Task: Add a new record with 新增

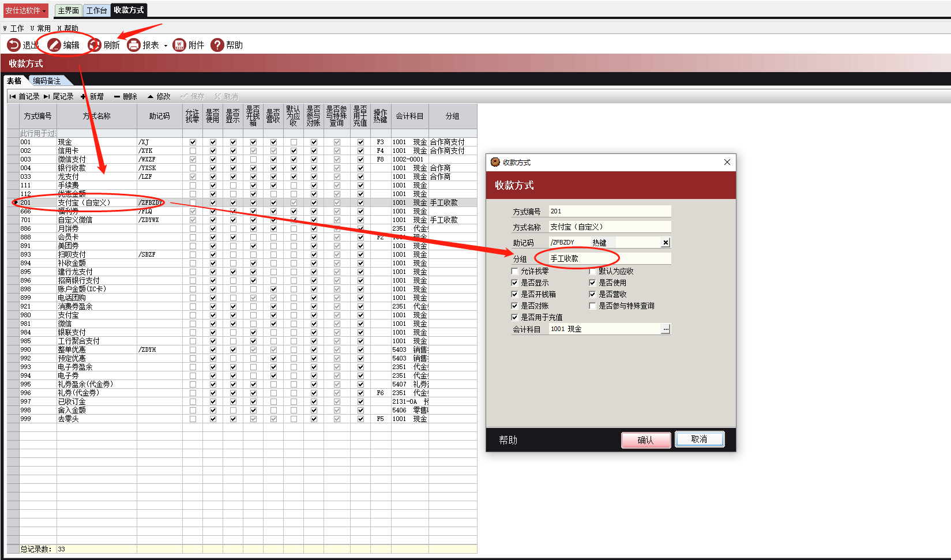Action: click(92, 96)
